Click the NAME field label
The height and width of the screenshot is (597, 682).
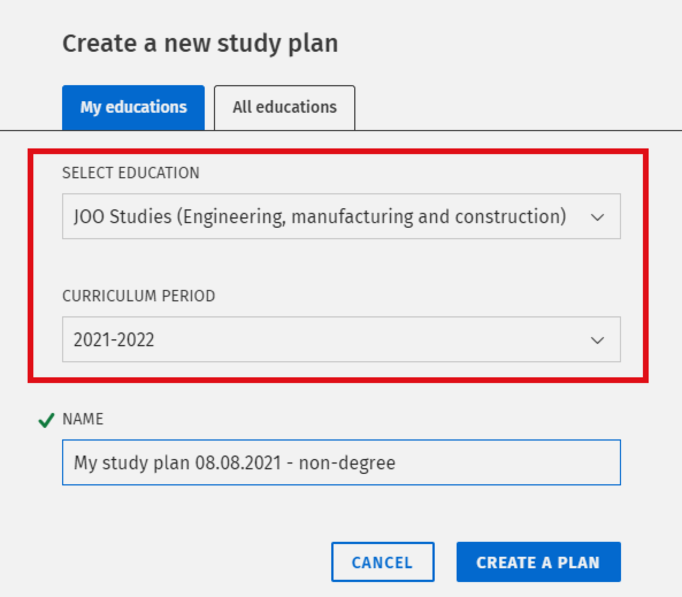click(x=83, y=419)
